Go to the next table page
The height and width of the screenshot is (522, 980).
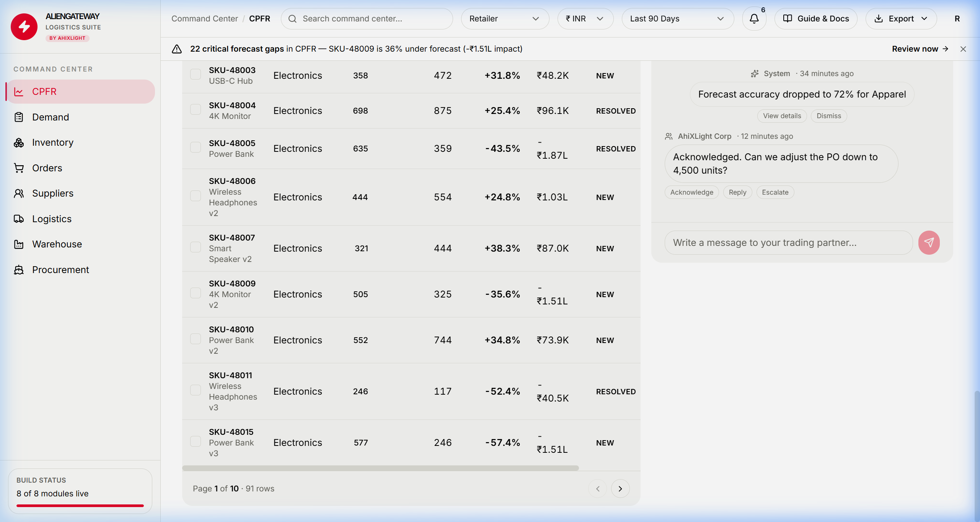click(620, 489)
